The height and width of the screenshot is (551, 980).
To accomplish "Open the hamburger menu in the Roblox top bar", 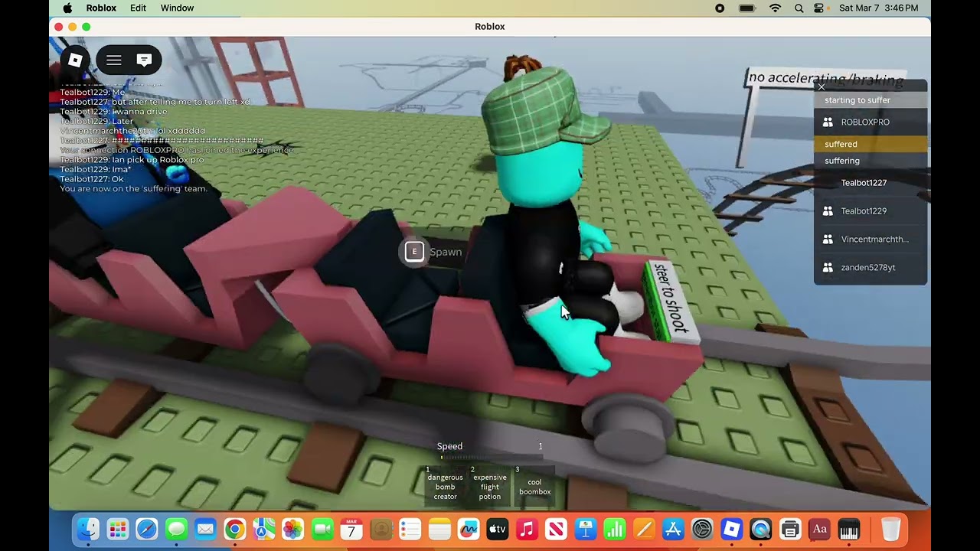I will pos(114,60).
